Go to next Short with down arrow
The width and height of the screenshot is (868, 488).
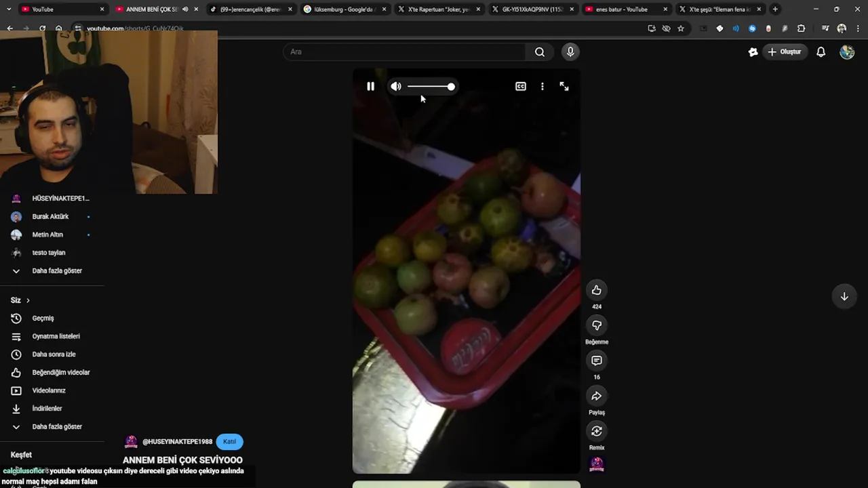coord(844,296)
